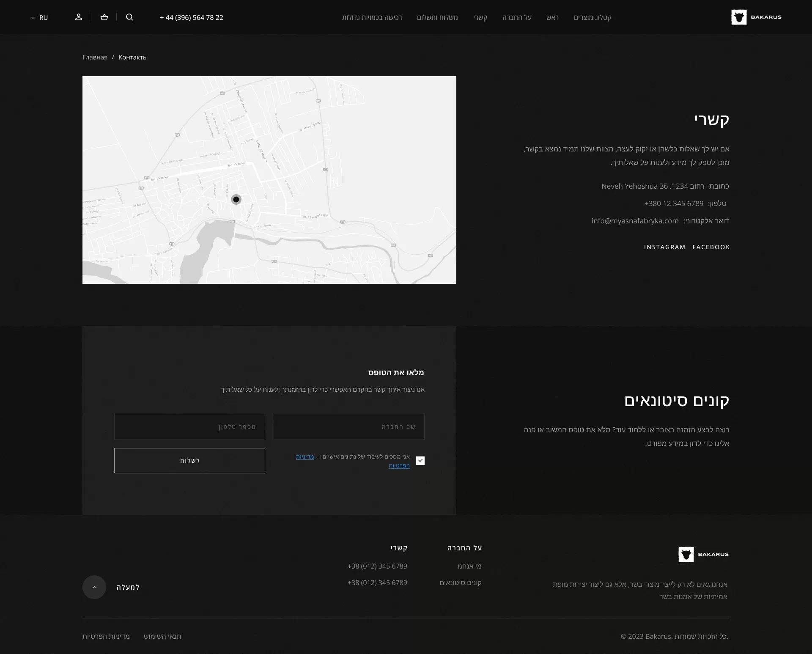The image size is (812, 654).
Task: Click the Главная breadcrumb link
Action: coord(95,57)
